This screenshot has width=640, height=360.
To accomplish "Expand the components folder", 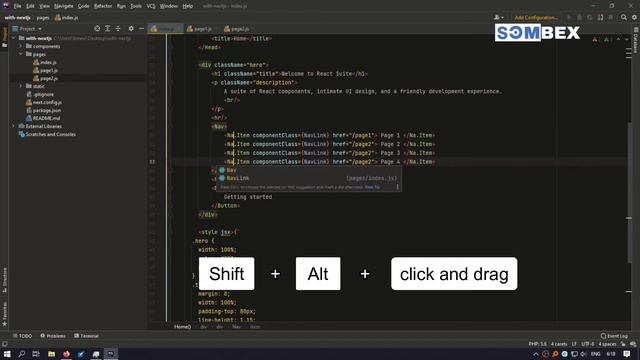I will point(21,46).
